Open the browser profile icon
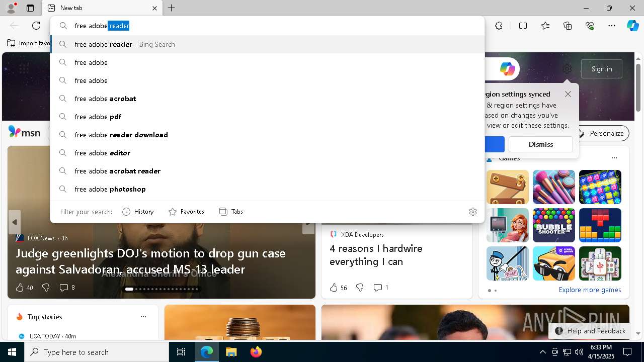 pyautogui.click(x=11, y=8)
